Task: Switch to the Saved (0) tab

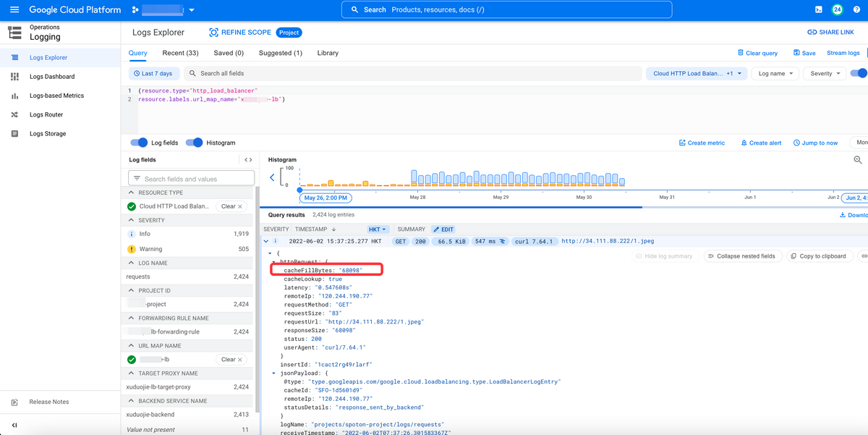Action: (229, 53)
